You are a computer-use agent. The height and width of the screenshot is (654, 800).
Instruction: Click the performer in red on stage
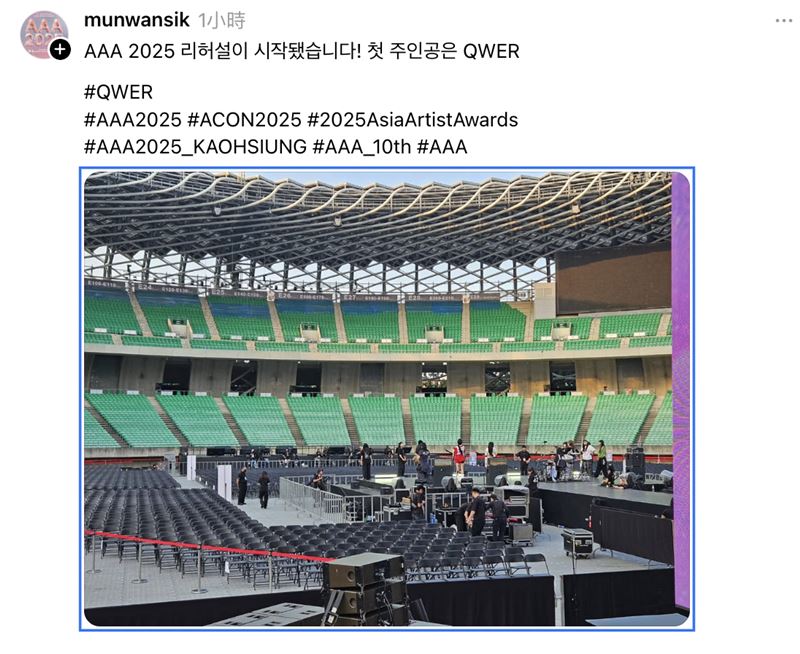click(x=459, y=454)
